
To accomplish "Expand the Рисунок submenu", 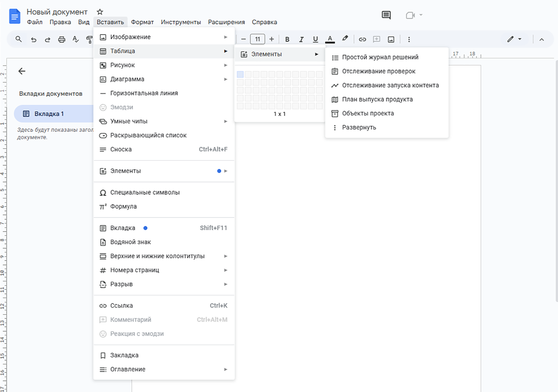I will [164, 65].
